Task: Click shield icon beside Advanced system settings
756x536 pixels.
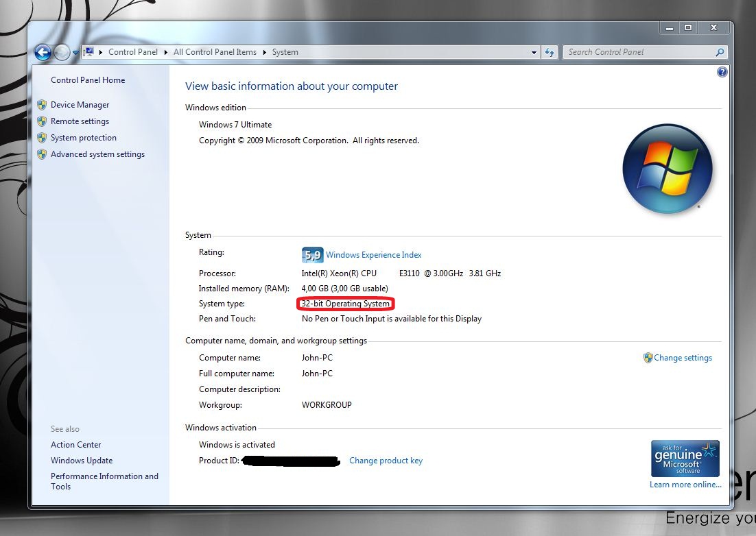Action: pyautogui.click(x=42, y=154)
